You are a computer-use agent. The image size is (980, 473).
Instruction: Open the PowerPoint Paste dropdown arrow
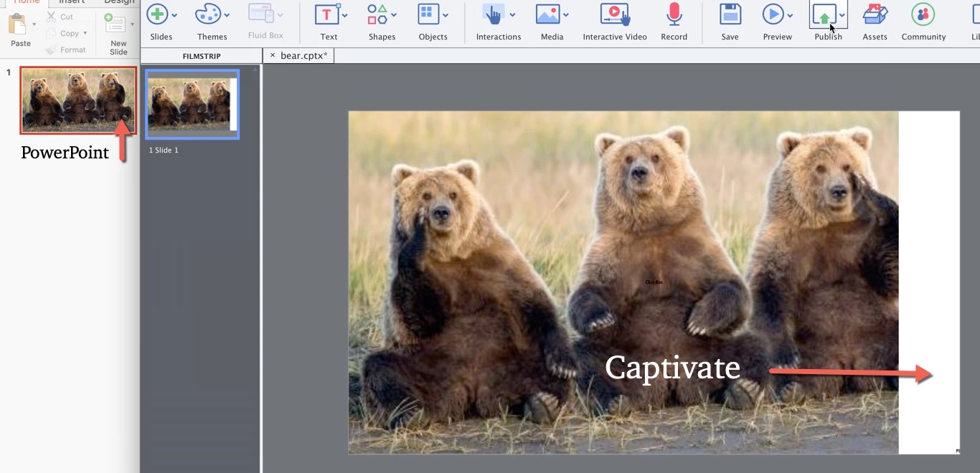point(34,24)
